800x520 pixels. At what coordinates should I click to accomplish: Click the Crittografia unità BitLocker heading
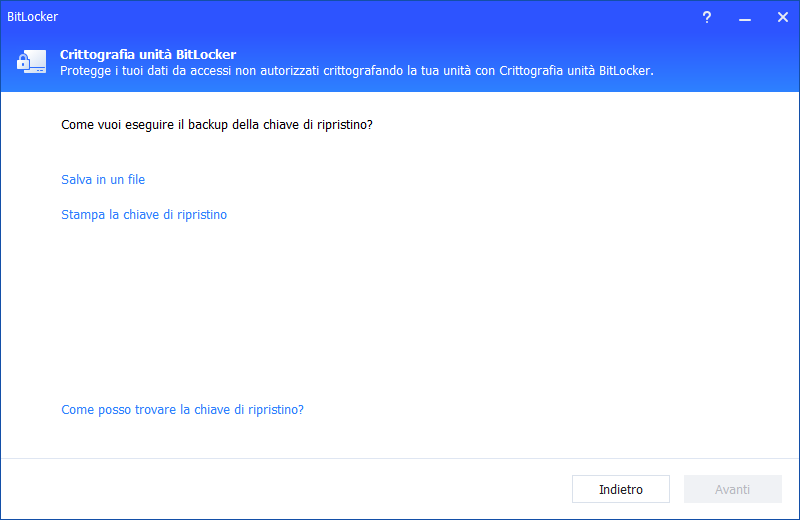(x=148, y=55)
